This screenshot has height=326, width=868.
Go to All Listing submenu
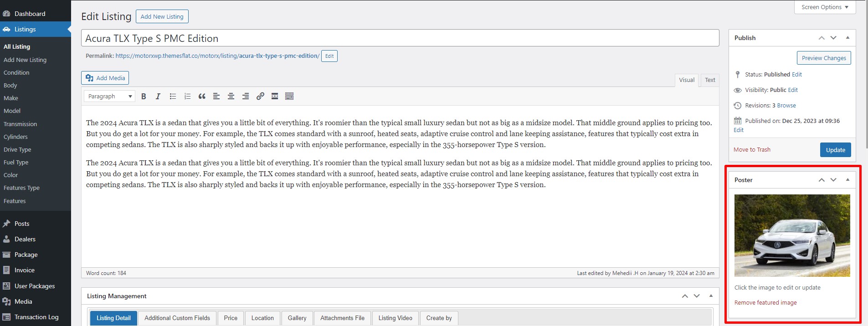(x=17, y=46)
